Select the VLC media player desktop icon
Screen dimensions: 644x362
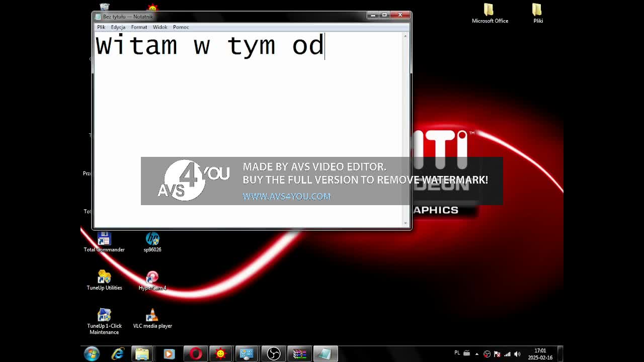point(152,319)
